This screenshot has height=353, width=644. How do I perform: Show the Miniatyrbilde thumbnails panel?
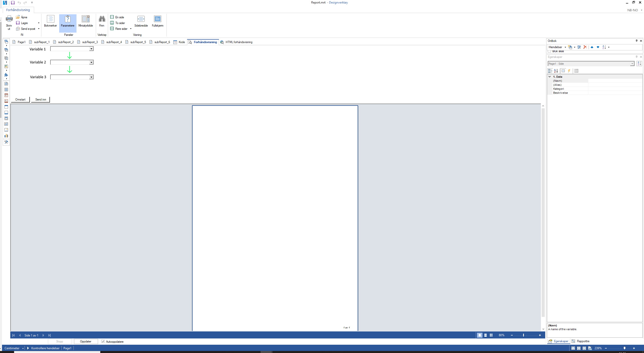click(86, 21)
